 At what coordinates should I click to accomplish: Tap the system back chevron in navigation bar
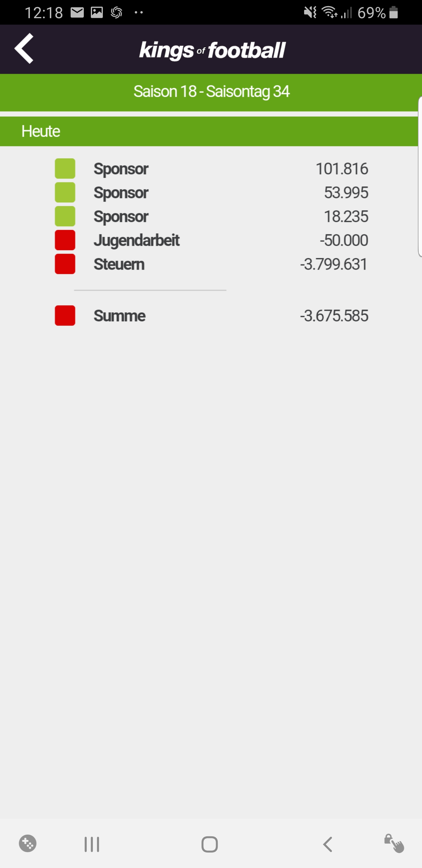[x=328, y=844]
